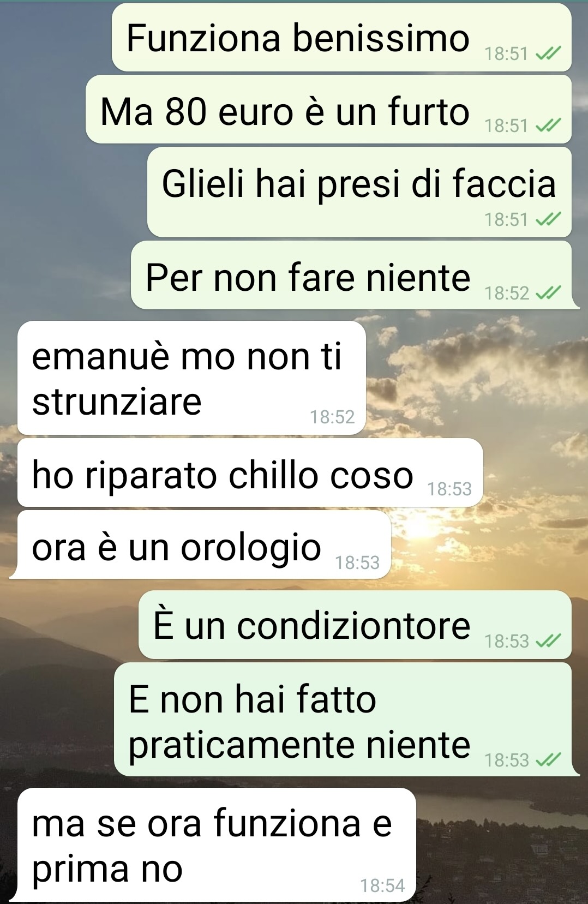588x904 pixels.
Task: Tap the 18:53 time beside 'ho riparato chillo coso'
Action: pyautogui.click(x=449, y=489)
